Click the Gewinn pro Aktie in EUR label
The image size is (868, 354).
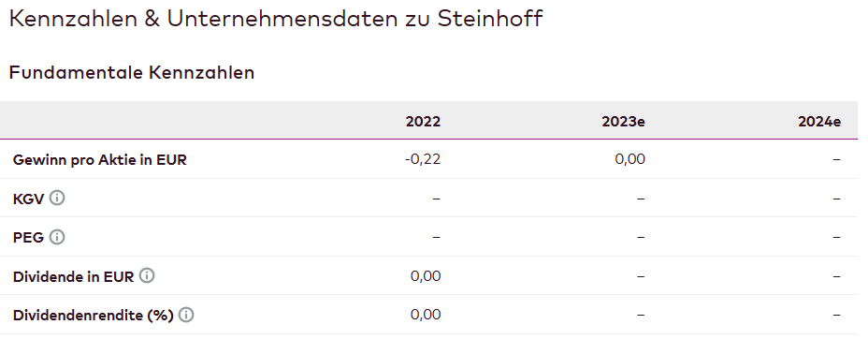pyautogui.click(x=100, y=160)
